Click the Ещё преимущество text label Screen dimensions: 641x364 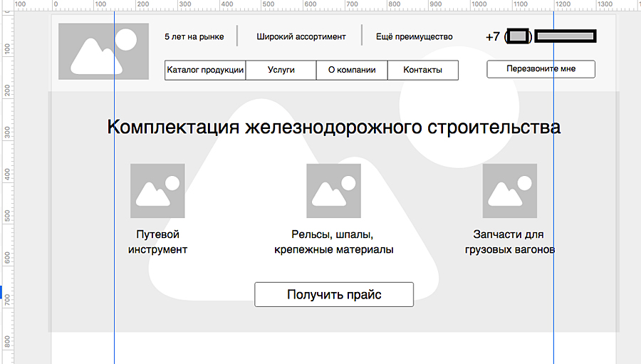point(415,37)
